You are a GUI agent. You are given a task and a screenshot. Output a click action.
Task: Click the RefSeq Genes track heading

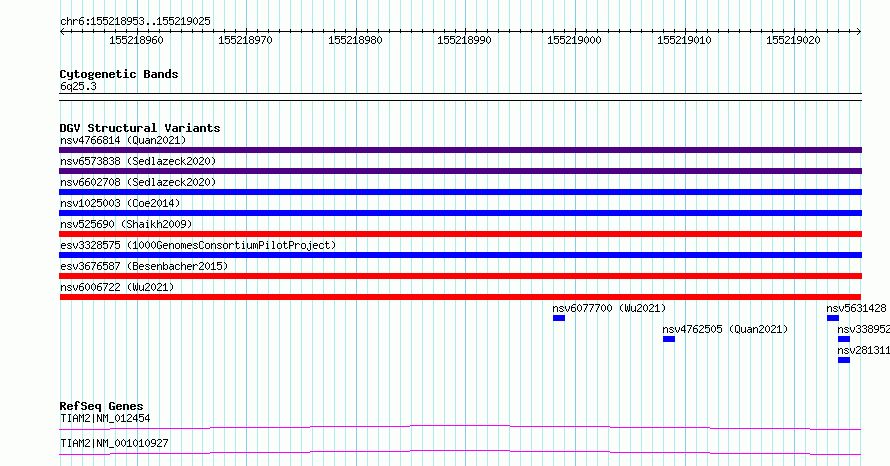point(101,406)
